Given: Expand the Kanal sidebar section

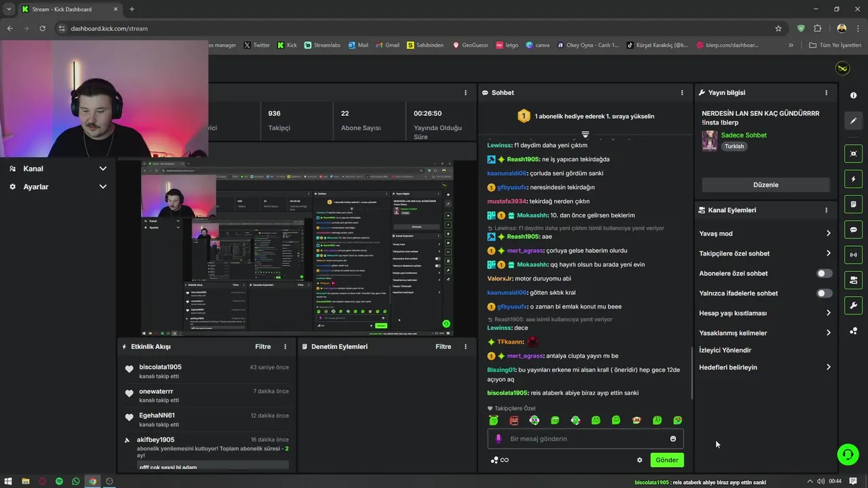Looking at the screenshot, I should coord(58,169).
